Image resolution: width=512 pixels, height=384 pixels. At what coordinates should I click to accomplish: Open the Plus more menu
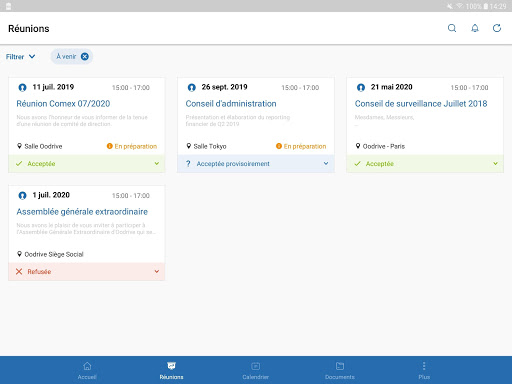click(424, 370)
